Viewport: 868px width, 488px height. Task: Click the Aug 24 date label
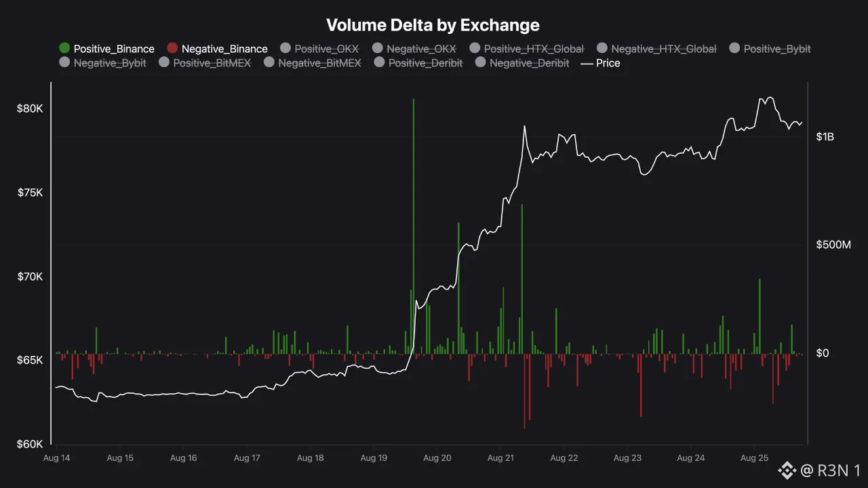[691, 458]
